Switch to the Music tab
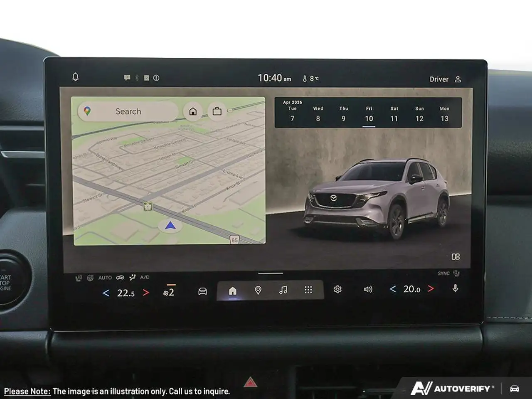Screen dimensions: 532x399 [283, 290]
